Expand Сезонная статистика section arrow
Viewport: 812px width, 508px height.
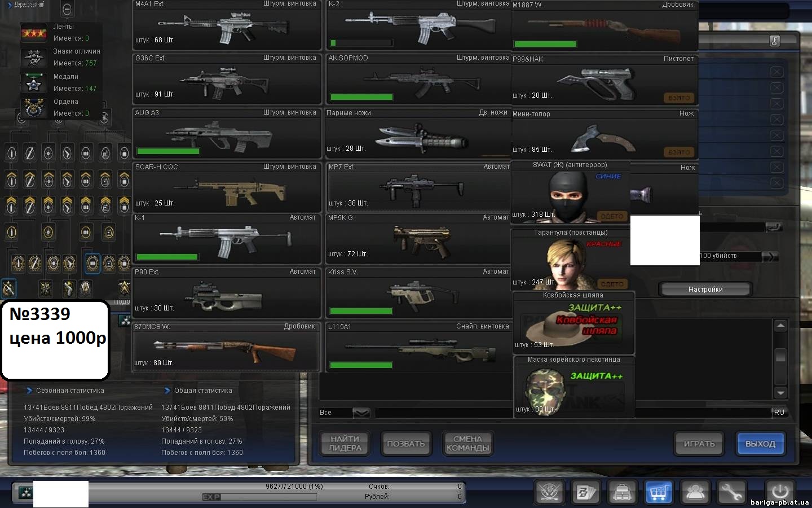click(x=29, y=390)
